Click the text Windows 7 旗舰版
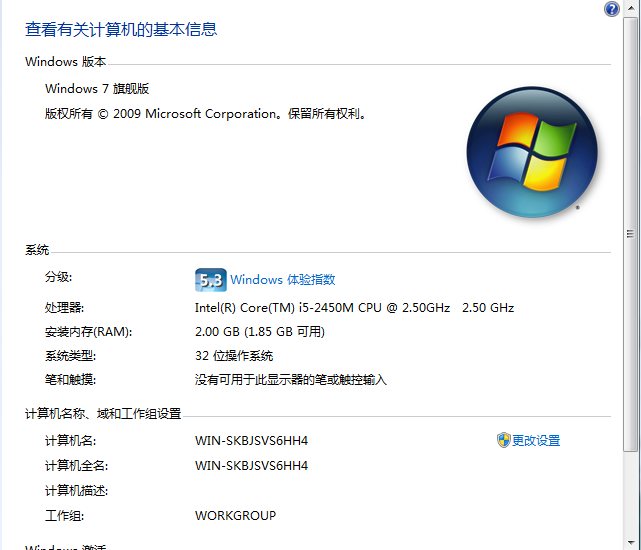This screenshot has height=550, width=641. pos(97,89)
